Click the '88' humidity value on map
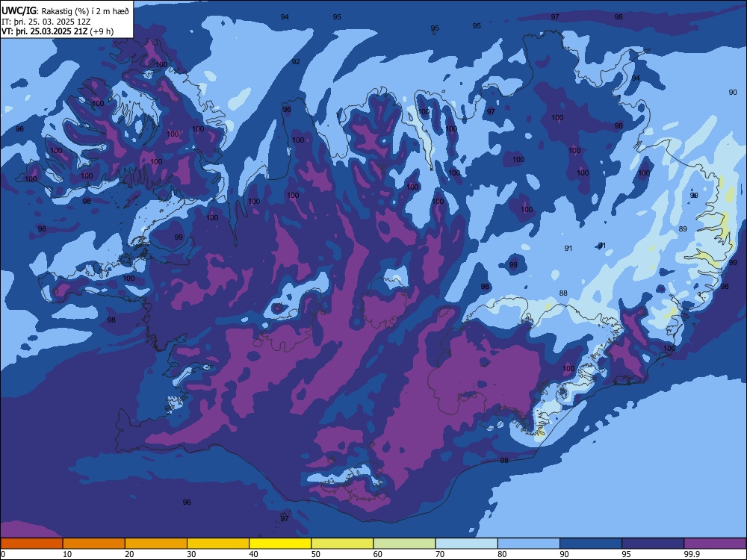 coord(563,293)
